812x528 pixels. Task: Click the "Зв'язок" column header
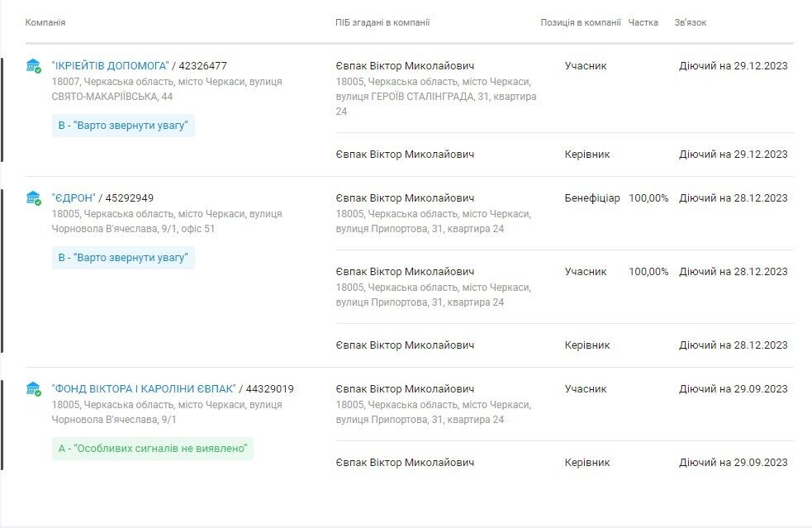tap(691, 22)
